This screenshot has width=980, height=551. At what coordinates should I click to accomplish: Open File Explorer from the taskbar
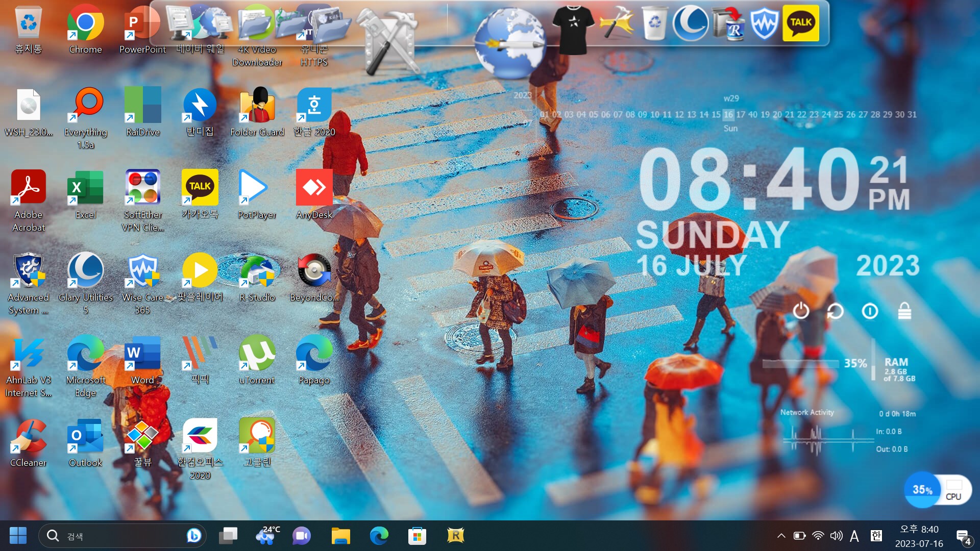(340, 536)
